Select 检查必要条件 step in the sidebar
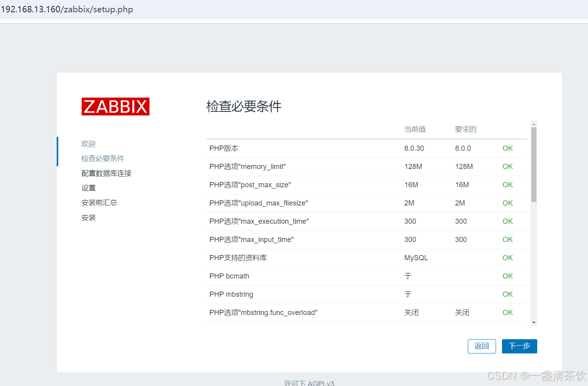This screenshot has height=386, width=588. click(103, 158)
